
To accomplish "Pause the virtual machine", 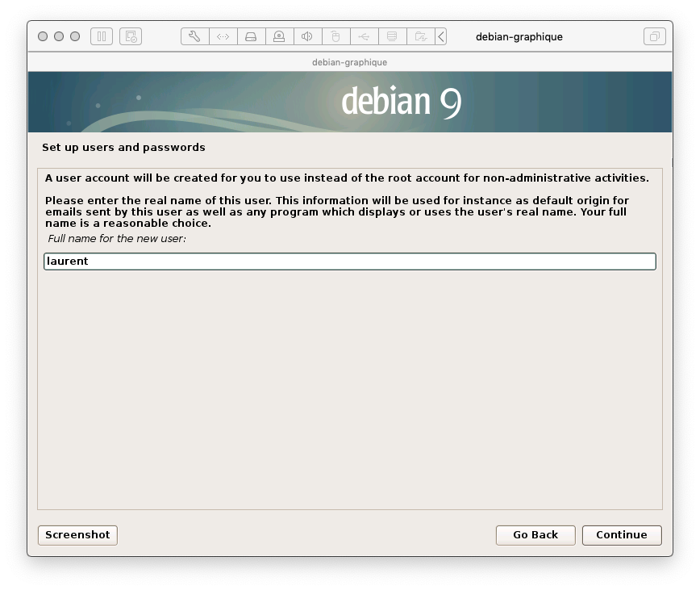I will pos(102,36).
